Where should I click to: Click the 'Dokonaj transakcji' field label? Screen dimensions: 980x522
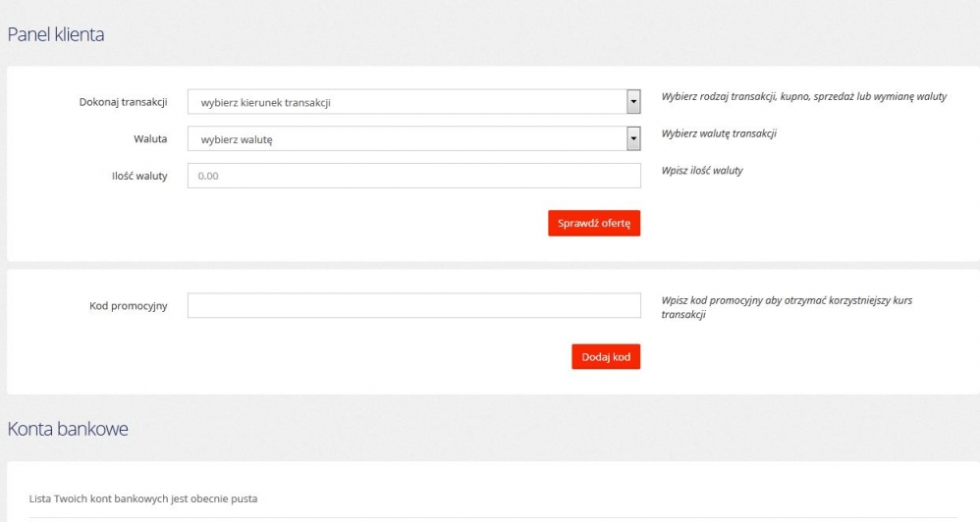tap(123, 102)
